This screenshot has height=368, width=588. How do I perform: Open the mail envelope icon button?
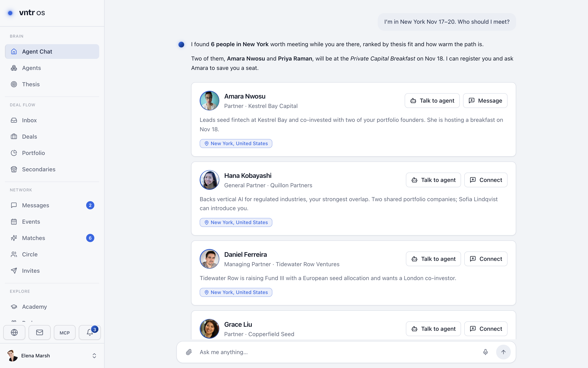pos(40,332)
